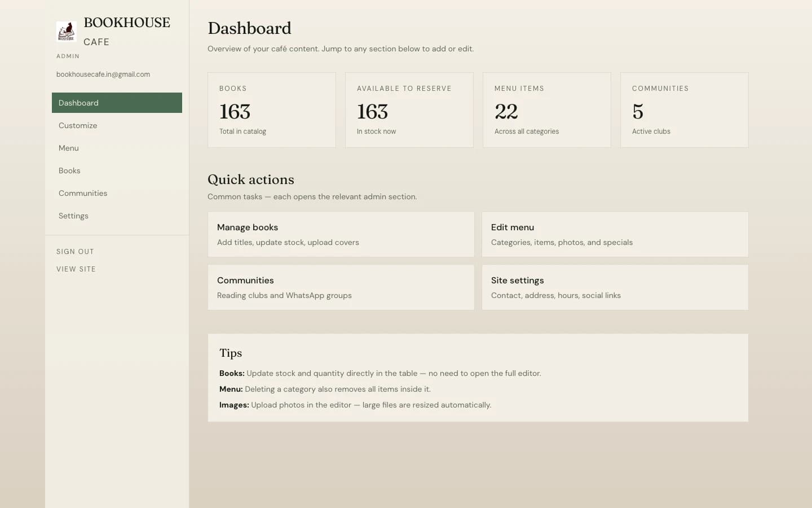Open the Menu section in sidebar
Screen dimensions: 812x508
[117, 148]
